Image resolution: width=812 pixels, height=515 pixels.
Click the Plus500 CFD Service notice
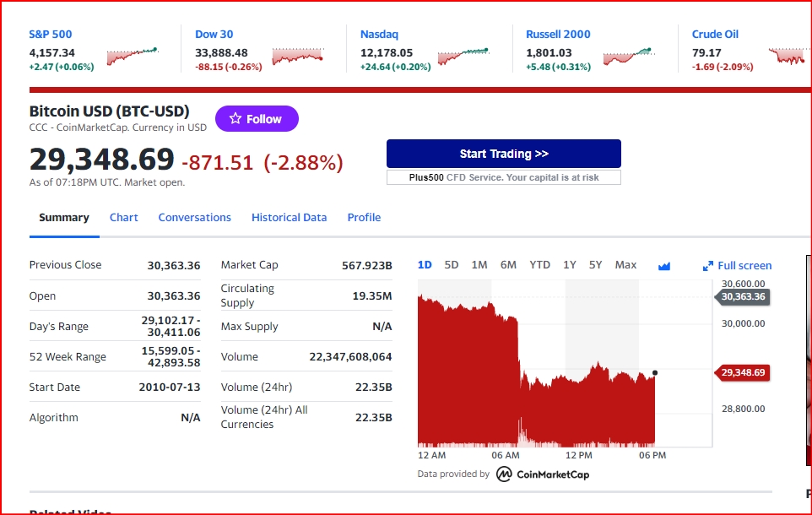pos(504,177)
